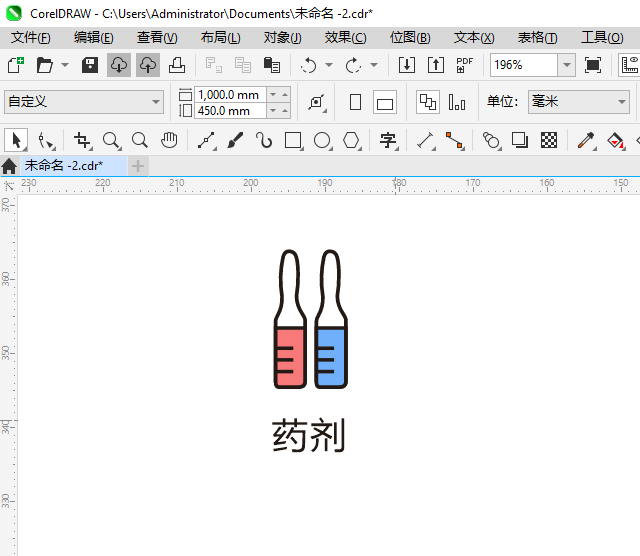Viewport: 640px width, 556px height.
Task: Select the Shape edit tool
Action: (x=45, y=141)
